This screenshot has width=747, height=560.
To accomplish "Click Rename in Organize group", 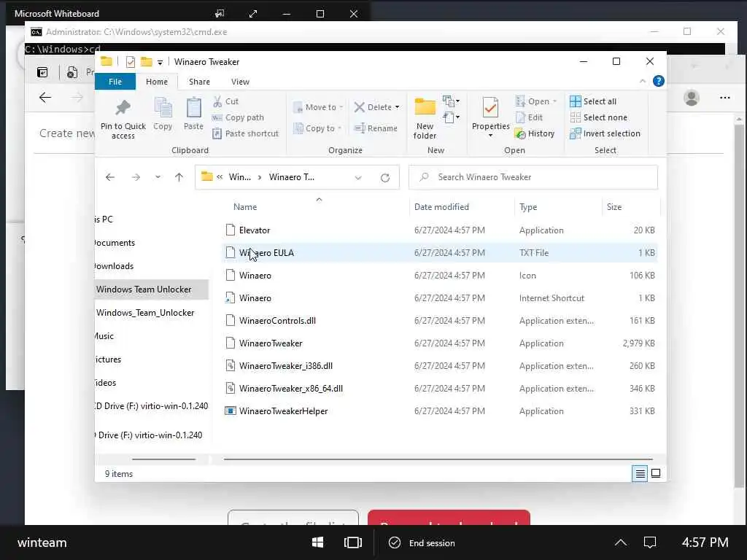I will pyautogui.click(x=376, y=128).
